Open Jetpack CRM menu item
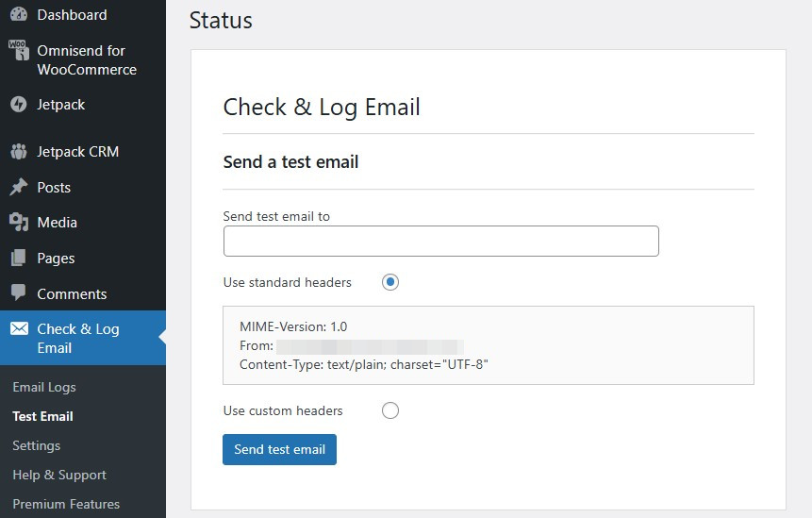This screenshot has height=518, width=812. (77, 152)
